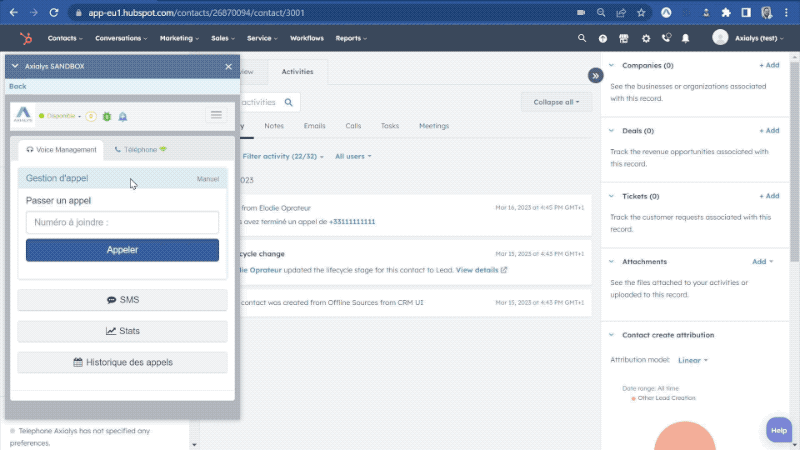Image resolution: width=800 pixels, height=450 pixels.
Task: Close the Axialys SANDBOX widget
Action: coord(229,67)
